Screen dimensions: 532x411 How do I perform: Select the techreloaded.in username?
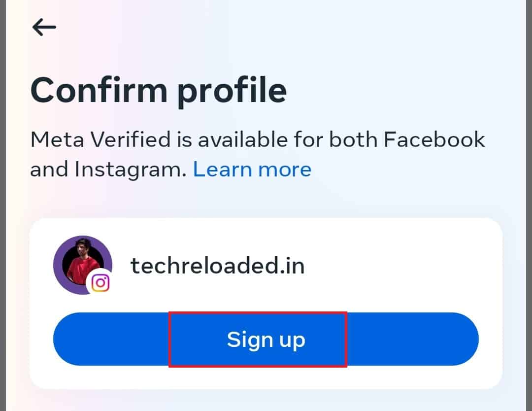coord(217,266)
